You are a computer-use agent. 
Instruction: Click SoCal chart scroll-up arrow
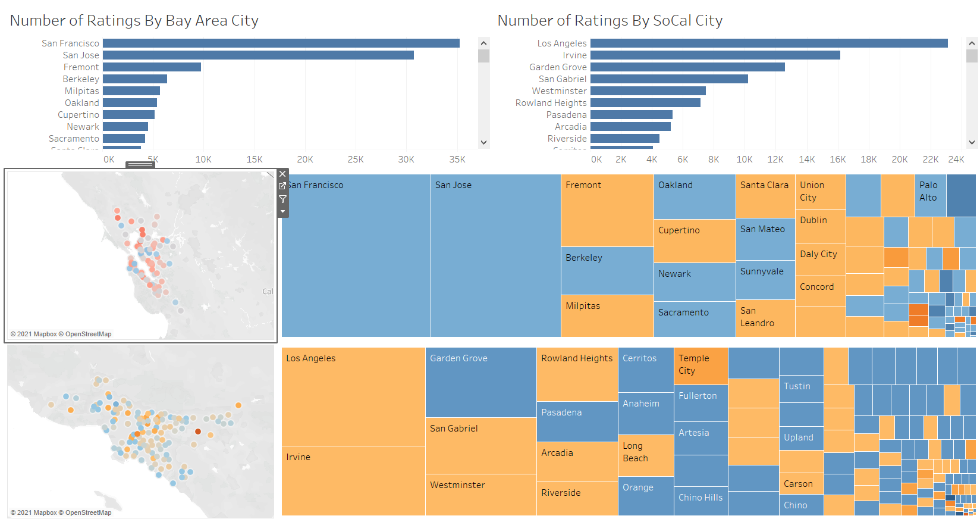click(972, 43)
